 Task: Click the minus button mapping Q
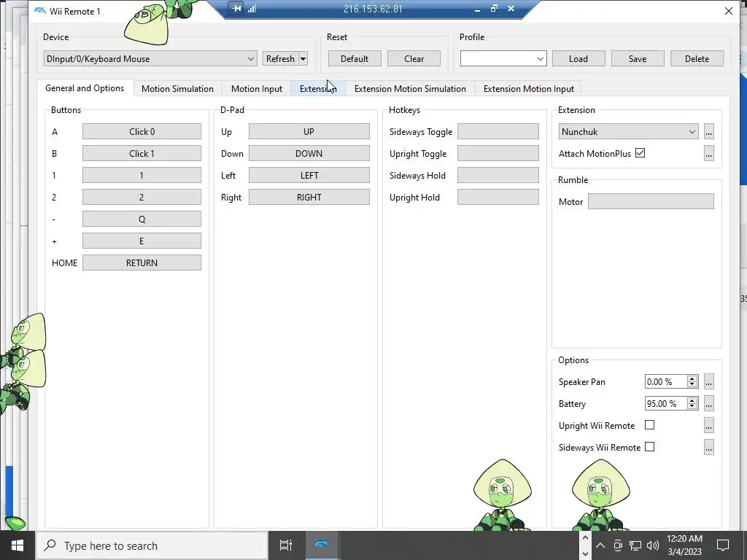(x=142, y=219)
